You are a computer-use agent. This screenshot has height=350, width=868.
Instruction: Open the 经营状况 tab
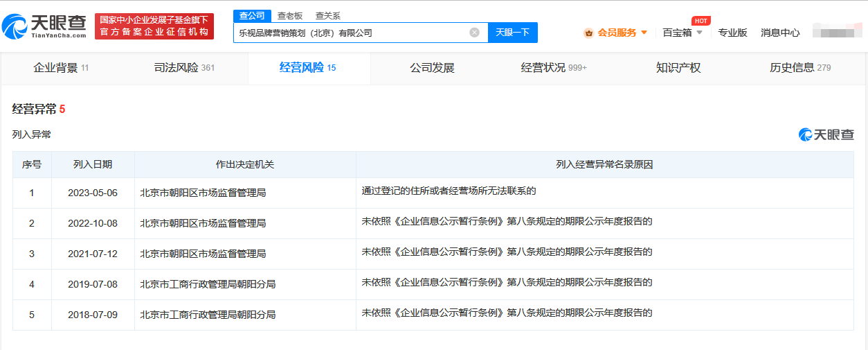[x=554, y=68]
